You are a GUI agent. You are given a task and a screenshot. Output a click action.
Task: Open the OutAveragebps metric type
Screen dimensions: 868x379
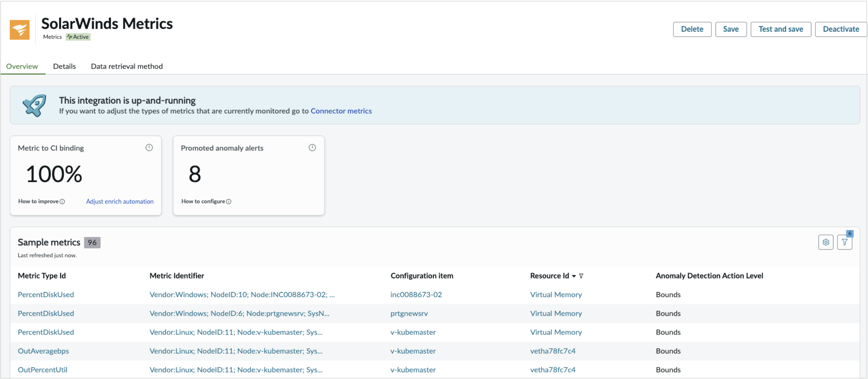(x=43, y=351)
